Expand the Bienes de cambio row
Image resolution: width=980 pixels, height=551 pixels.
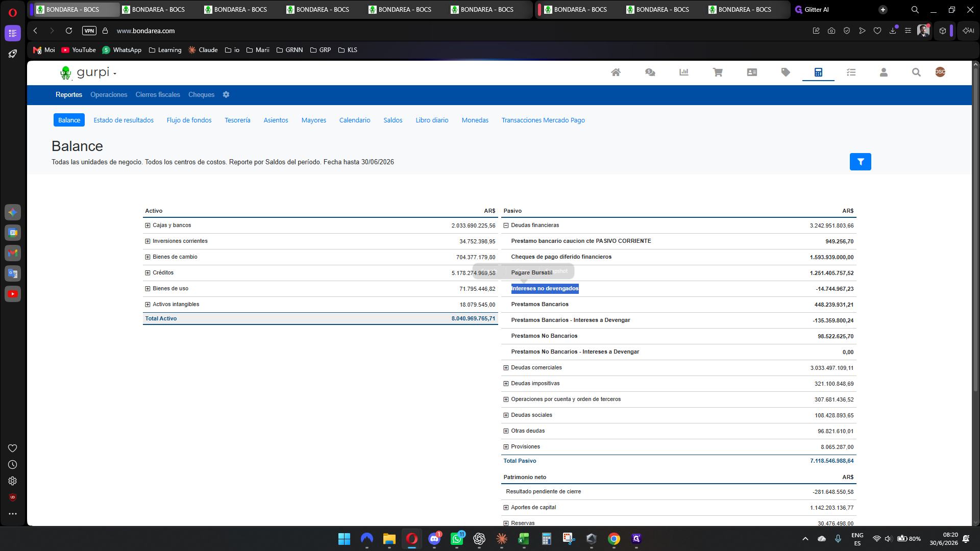pyautogui.click(x=148, y=257)
